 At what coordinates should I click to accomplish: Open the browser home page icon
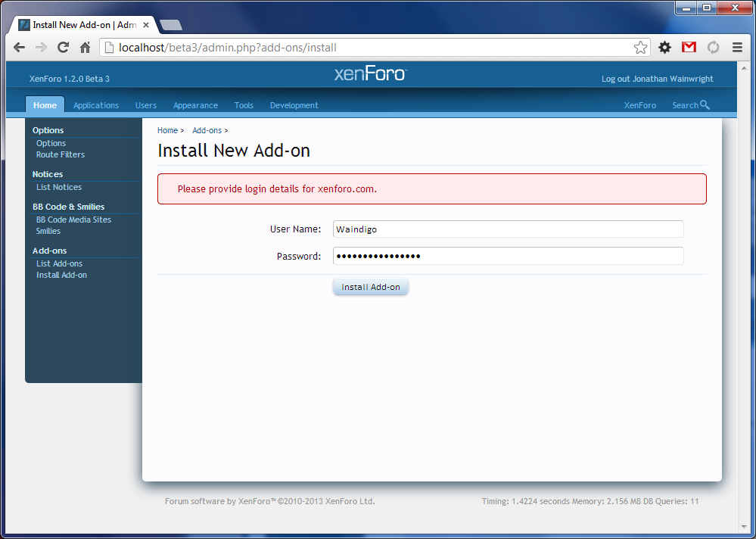[86, 47]
